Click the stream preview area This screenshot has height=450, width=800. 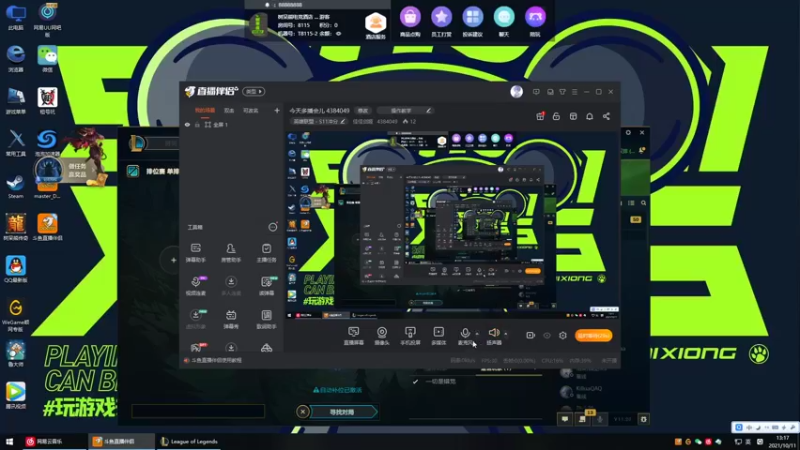[x=453, y=225]
